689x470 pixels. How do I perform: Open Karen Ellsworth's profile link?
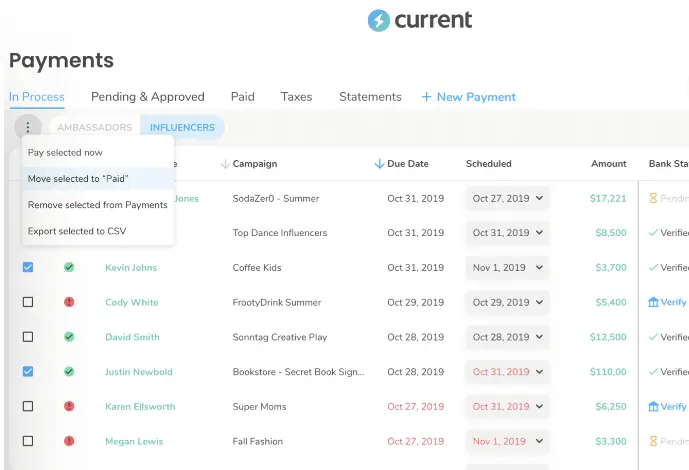coord(140,407)
